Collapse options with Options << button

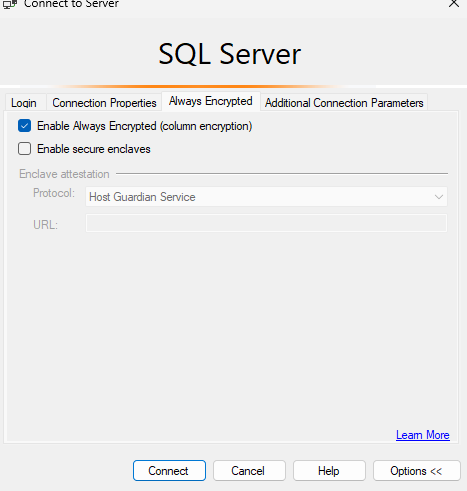pos(417,471)
